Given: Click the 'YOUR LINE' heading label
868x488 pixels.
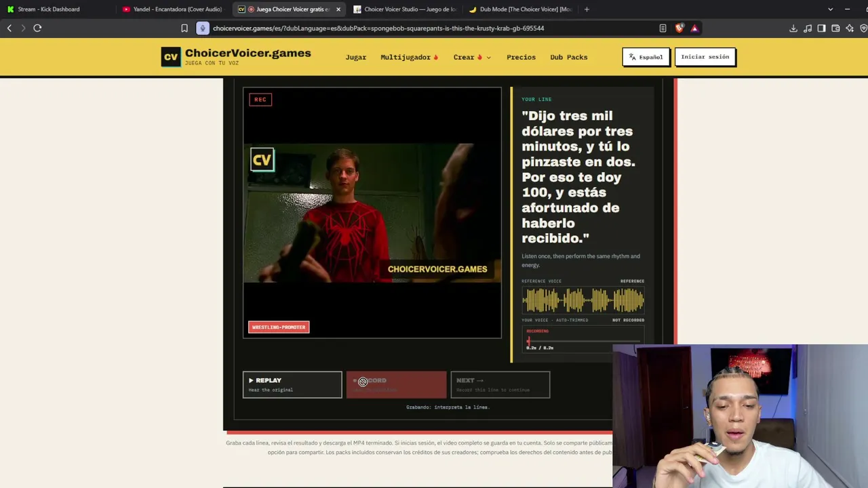Looking at the screenshot, I should tap(536, 100).
